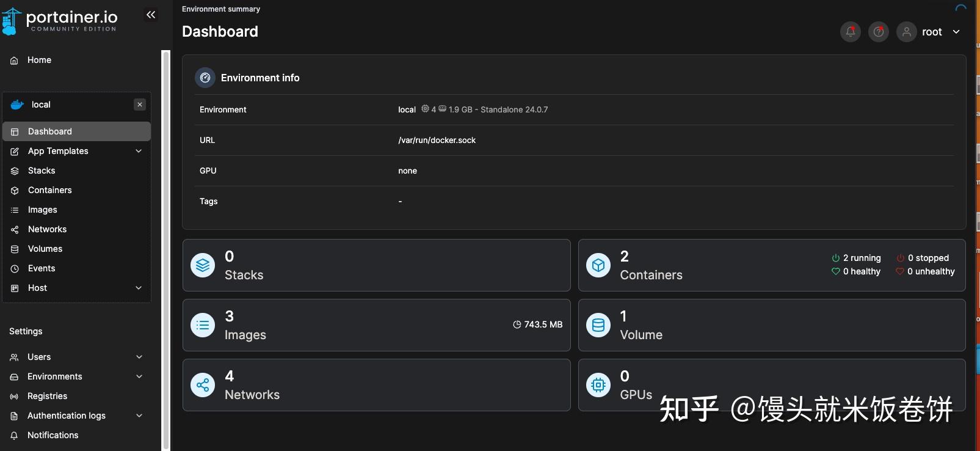The width and height of the screenshot is (980, 451).
Task: Open Networks from the sidebar menu
Action: 47,229
